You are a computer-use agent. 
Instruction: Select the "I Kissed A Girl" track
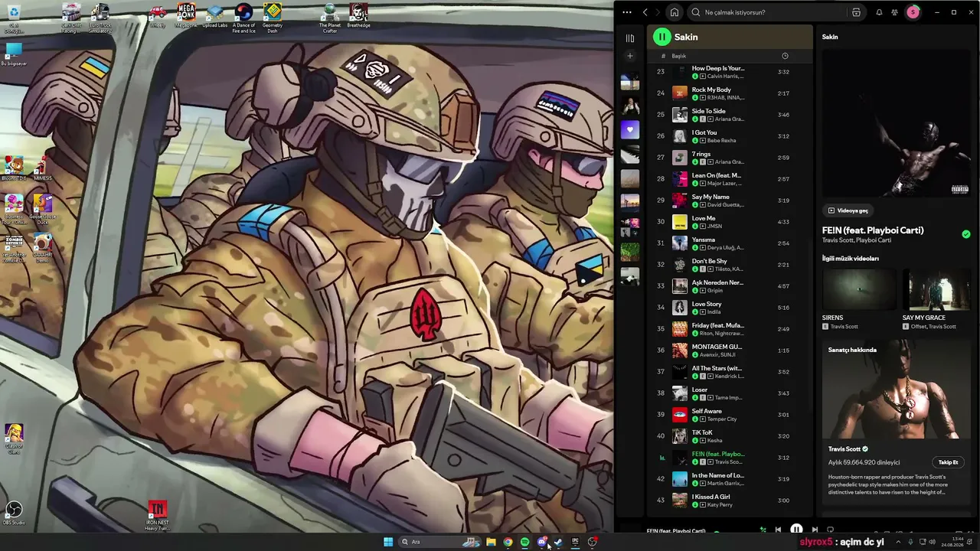click(730, 500)
